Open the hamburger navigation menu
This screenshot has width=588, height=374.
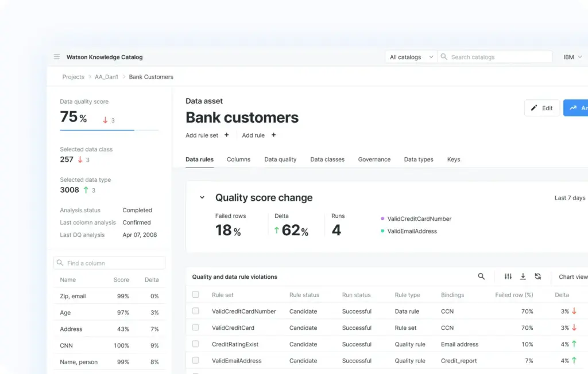pyautogui.click(x=57, y=57)
